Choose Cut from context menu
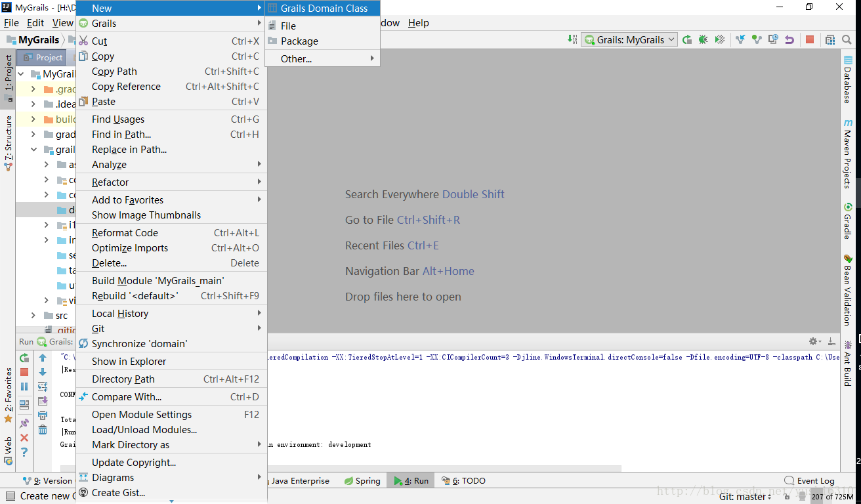 (171, 41)
